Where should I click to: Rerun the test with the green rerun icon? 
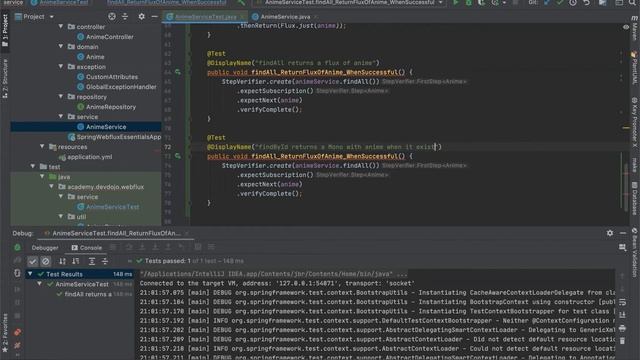(17, 247)
